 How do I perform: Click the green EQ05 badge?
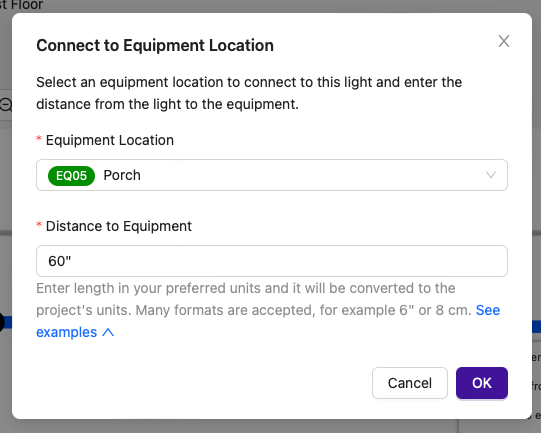coord(71,176)
